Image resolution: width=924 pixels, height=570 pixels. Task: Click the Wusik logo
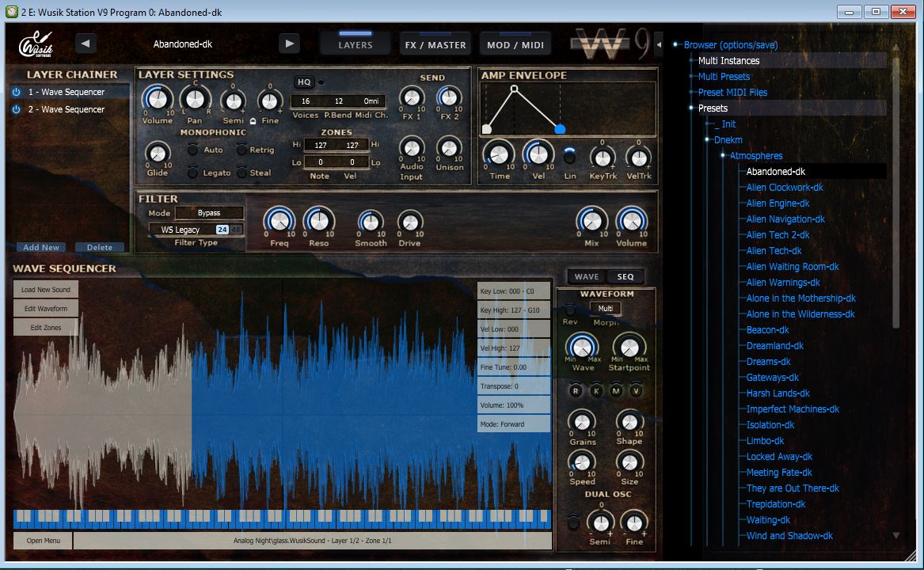click(36, 44)
